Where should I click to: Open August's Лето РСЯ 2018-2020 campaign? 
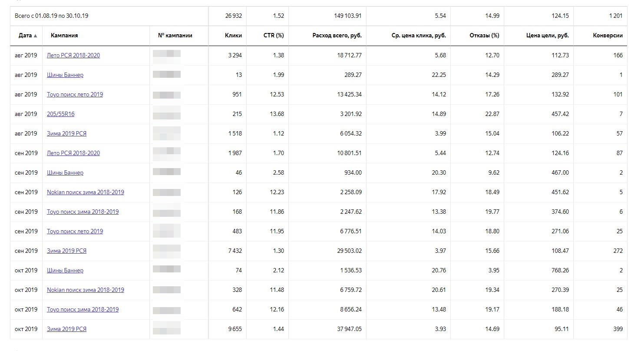(73, 55)
